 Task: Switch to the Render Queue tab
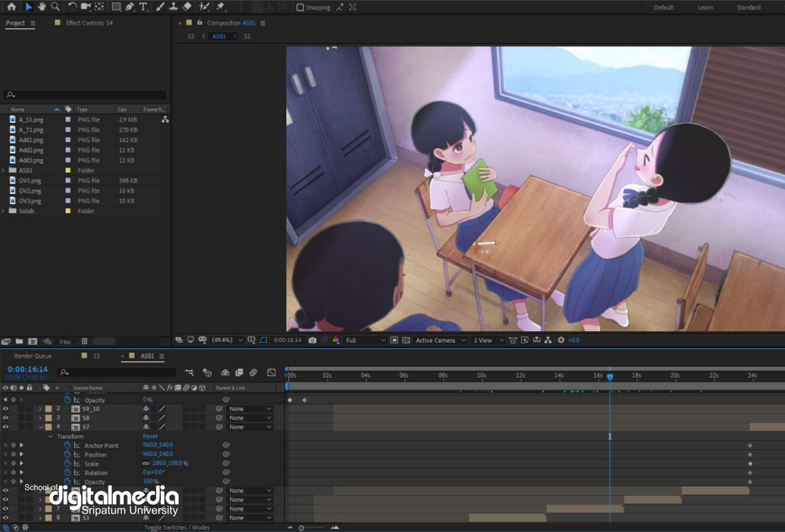33,356
